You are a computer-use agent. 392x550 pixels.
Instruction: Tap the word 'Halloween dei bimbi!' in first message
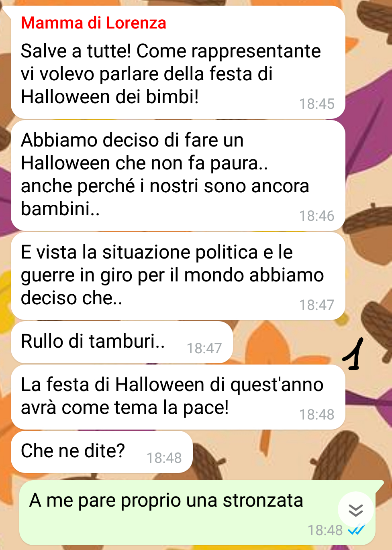pos(110,97)
